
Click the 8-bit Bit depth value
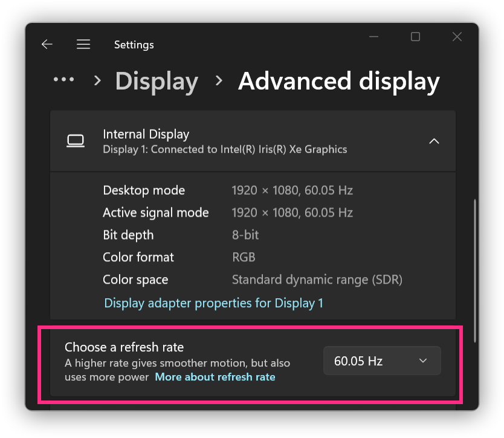click(x=245, y=235)
